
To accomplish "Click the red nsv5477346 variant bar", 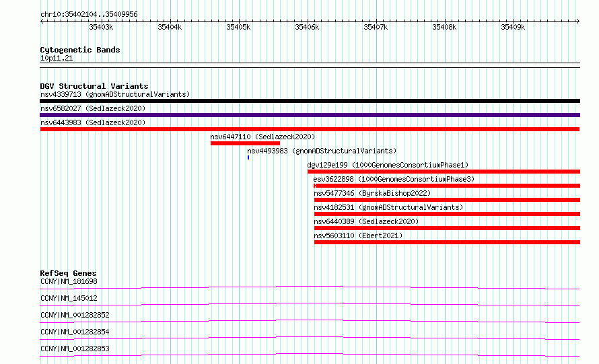I will 447,200.
